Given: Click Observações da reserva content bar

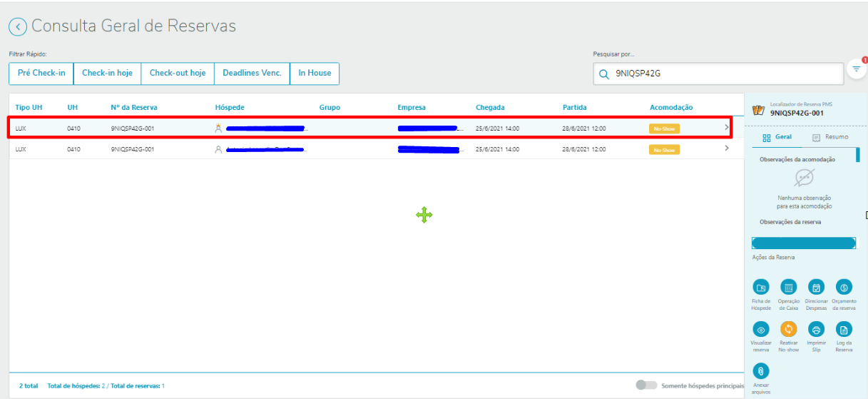Looking at the screenshot, I should point(804,243).
